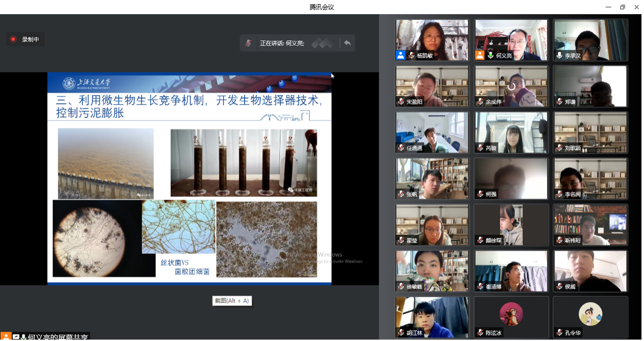This screenshot has height=341, width=644.
Task: Click the green microphone icon beside 何义亮
Action: pos(491,56)
